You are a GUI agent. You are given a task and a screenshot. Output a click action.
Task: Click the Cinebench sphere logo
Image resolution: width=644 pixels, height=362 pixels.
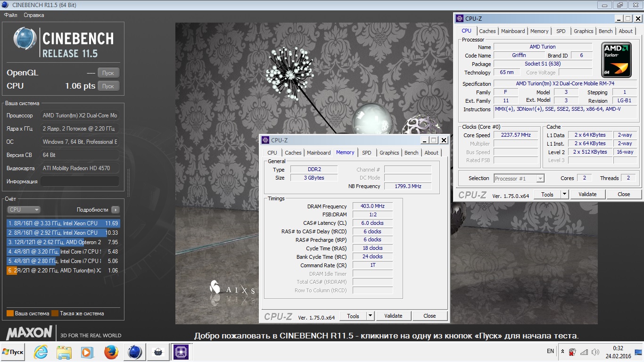pyautogui.click(x=25, y=39)
